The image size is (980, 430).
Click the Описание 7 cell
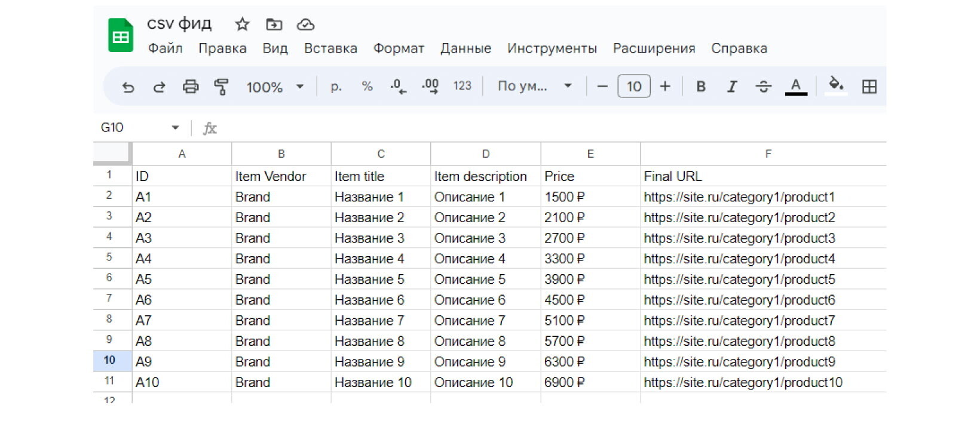[x=486, y=320]
